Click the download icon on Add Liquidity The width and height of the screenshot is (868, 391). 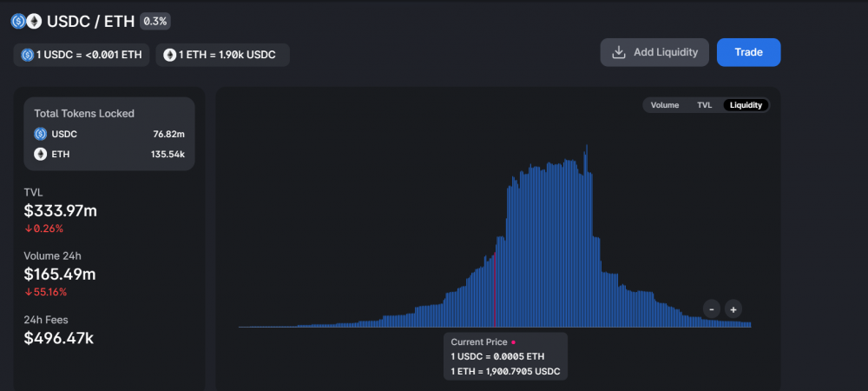tap(618, 53)
